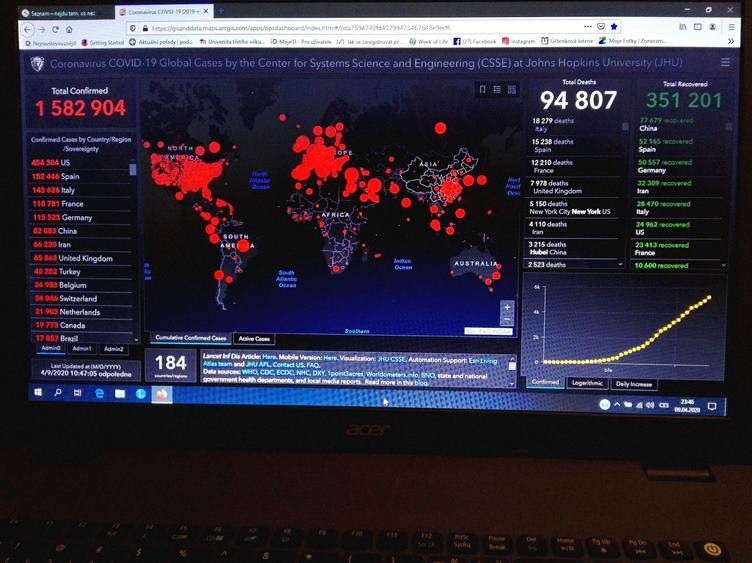The image size is (752, 563).
Task: Close the Coronavirus COVID-19 tab
Action: [x=206, y=11]
